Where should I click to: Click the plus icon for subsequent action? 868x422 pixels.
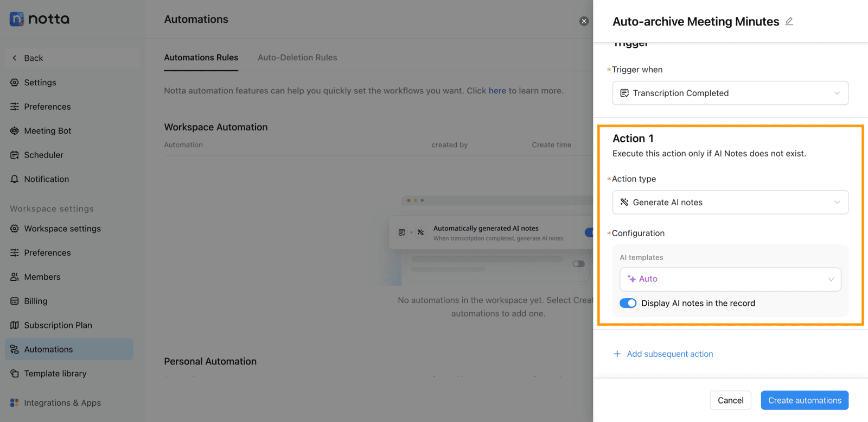click(617, 354)
